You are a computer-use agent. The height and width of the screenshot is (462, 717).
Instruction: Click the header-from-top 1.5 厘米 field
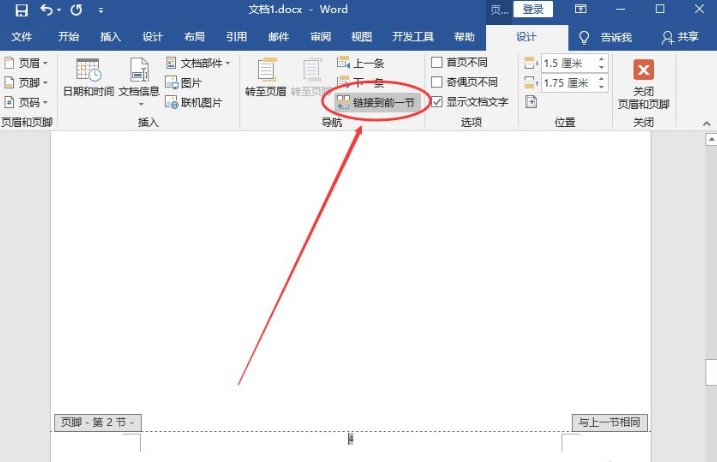point(568,63)
